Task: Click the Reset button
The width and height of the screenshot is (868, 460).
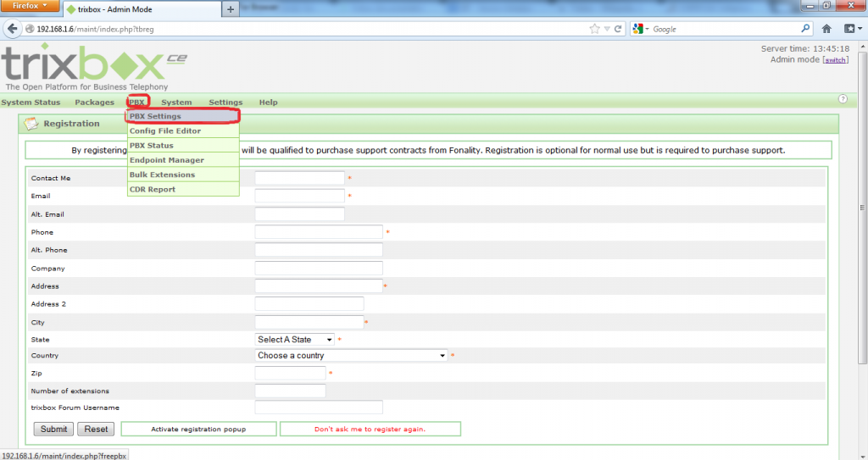Action: 96,429
